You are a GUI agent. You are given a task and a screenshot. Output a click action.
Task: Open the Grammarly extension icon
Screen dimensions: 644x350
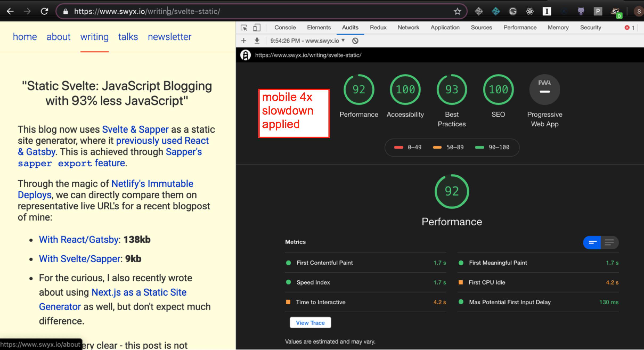(x=513, y=11)
